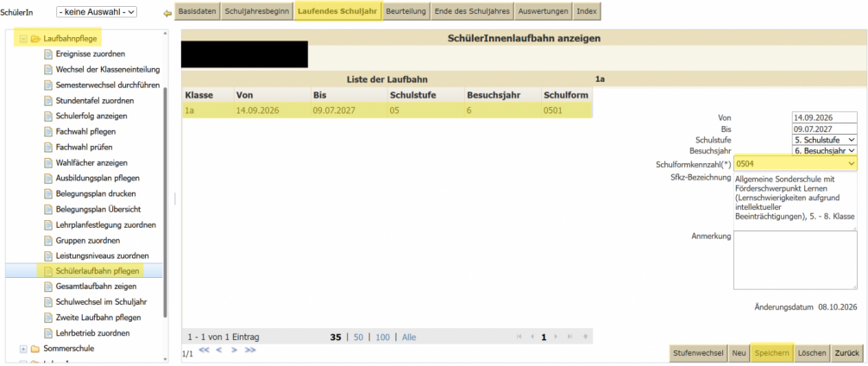Click document icon next to Ausbildungsplan pflegen
Screen dimensions: 868x366
pyautogui.click(x=47, y=179)
